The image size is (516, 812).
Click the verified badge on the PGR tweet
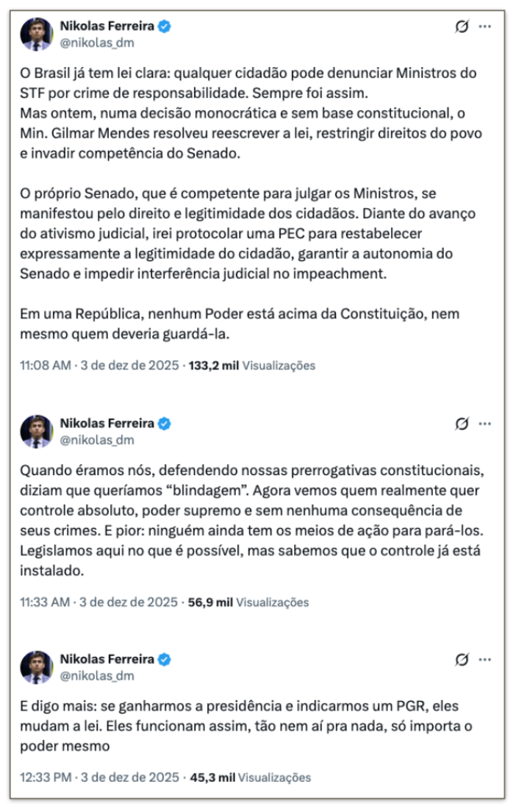[165, 660]
